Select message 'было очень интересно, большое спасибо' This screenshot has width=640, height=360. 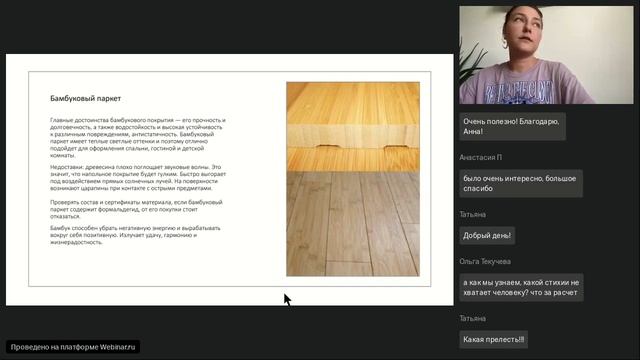coord(521,184)
